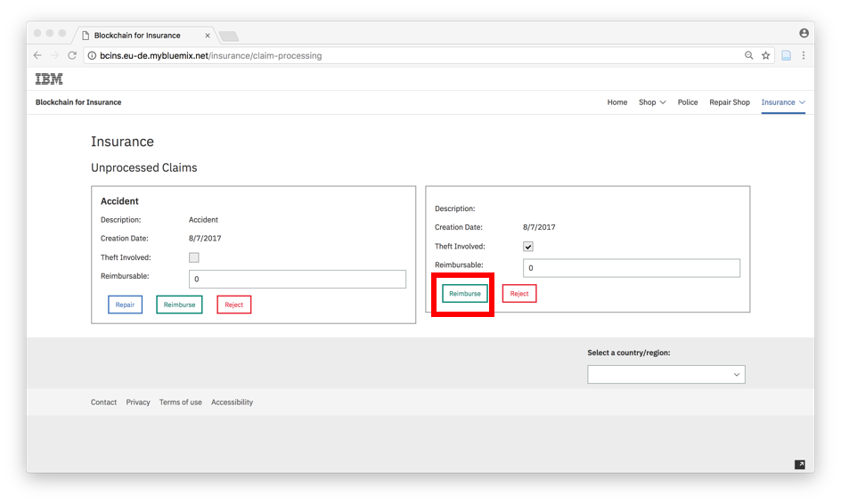The image size is (841, 504).
Task: Toggle Theft Involved checkbox in Accident claim
Action: point(194,257)
